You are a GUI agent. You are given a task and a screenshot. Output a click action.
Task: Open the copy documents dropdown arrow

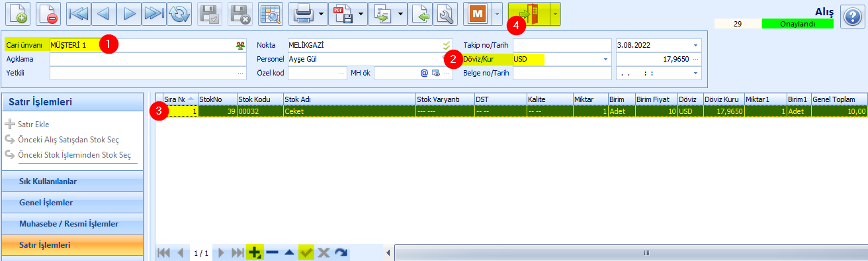(400, 13)
